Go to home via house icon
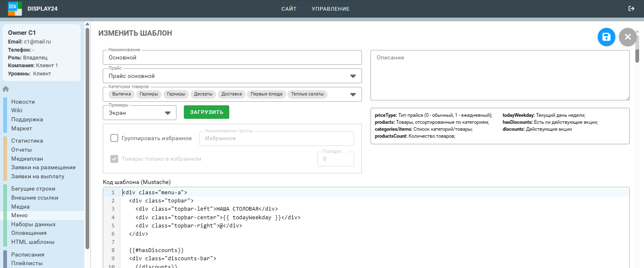Screen dimensions: 644x268 (x=6, y=89)
